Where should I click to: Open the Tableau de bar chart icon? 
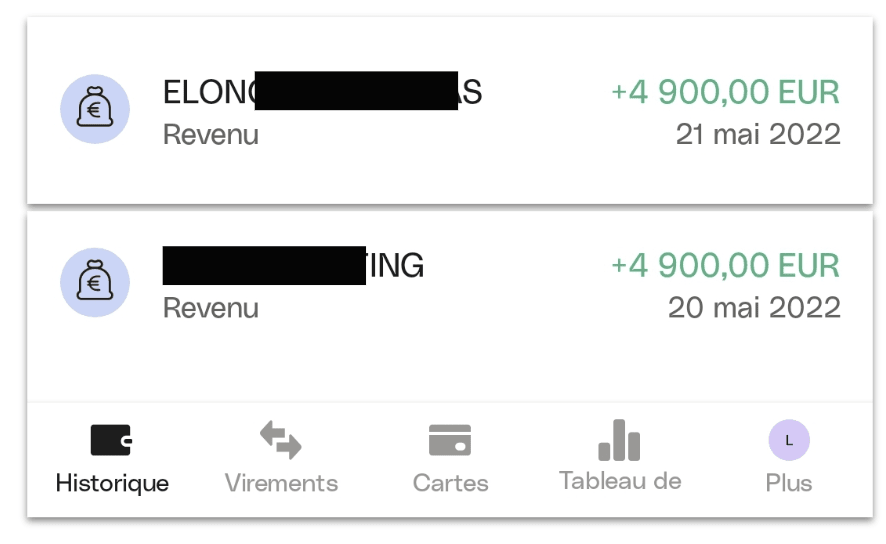coord(619,440)
